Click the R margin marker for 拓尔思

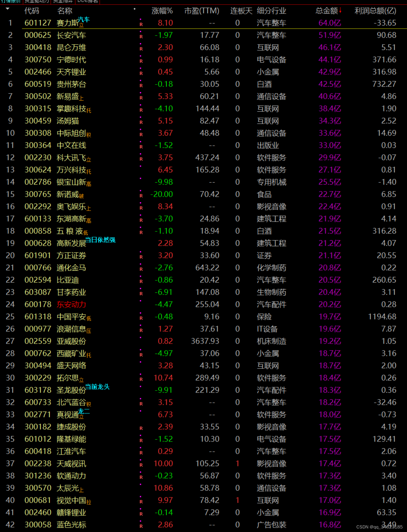click(x=141, y=379)
